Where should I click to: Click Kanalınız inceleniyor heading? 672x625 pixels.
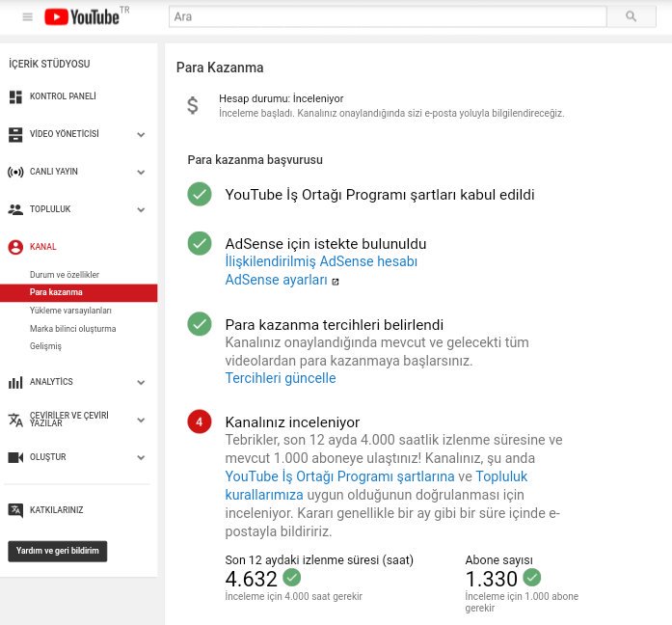[x=292, y=422]
